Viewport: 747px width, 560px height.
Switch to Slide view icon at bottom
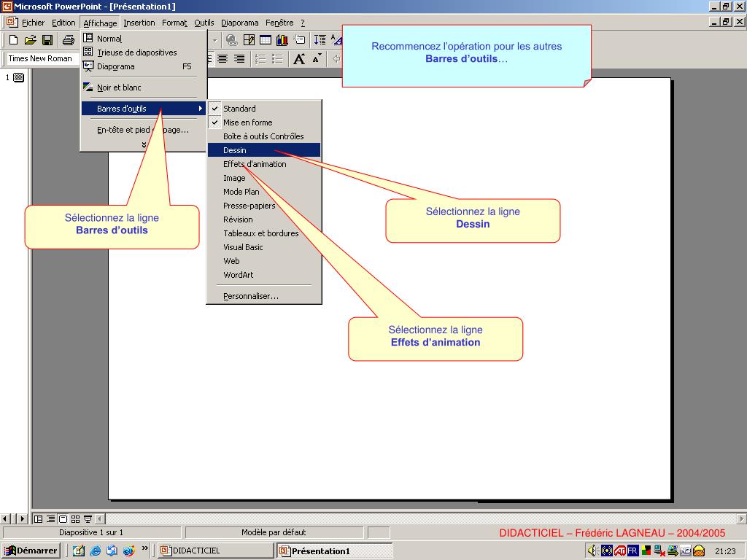coord(63,518)
